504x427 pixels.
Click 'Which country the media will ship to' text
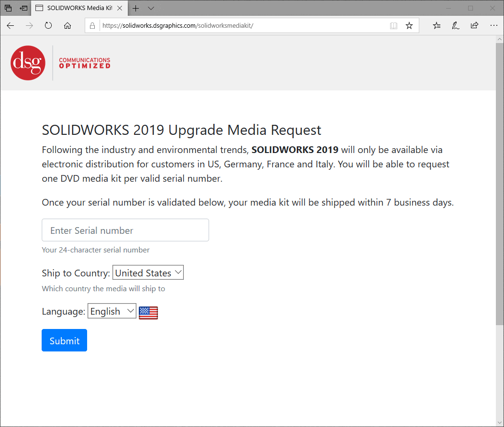[x=103, y=289]
